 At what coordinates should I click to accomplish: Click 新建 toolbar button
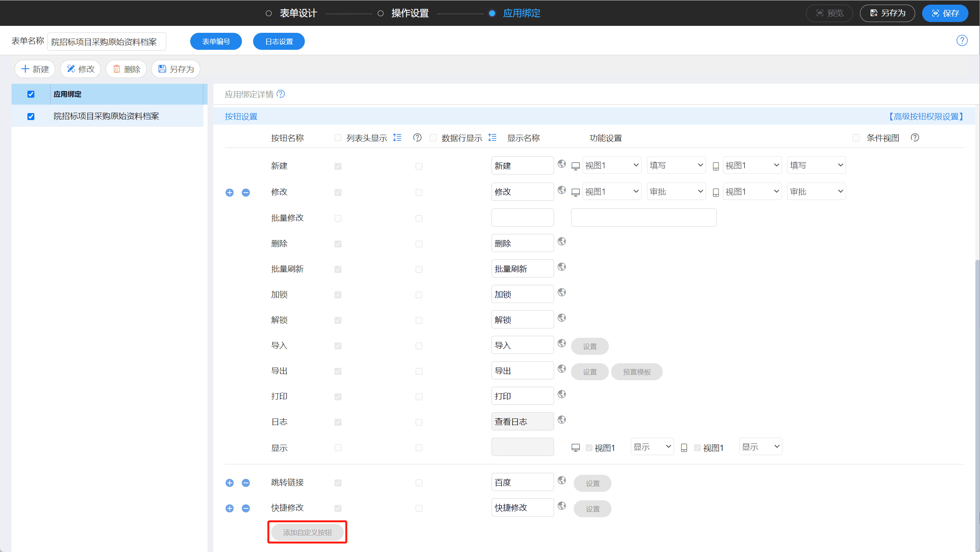[35, 69]
